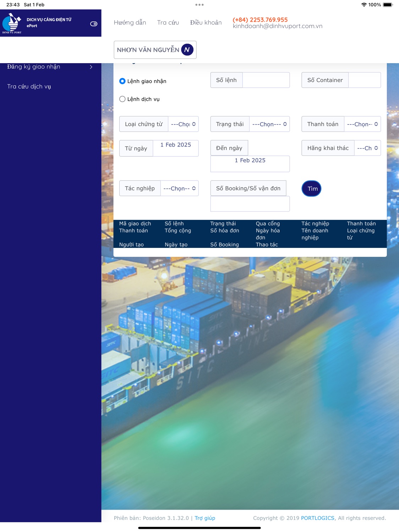The image size is (399, 532).
Task: Focus the Số Container input field
Action: 365,80
